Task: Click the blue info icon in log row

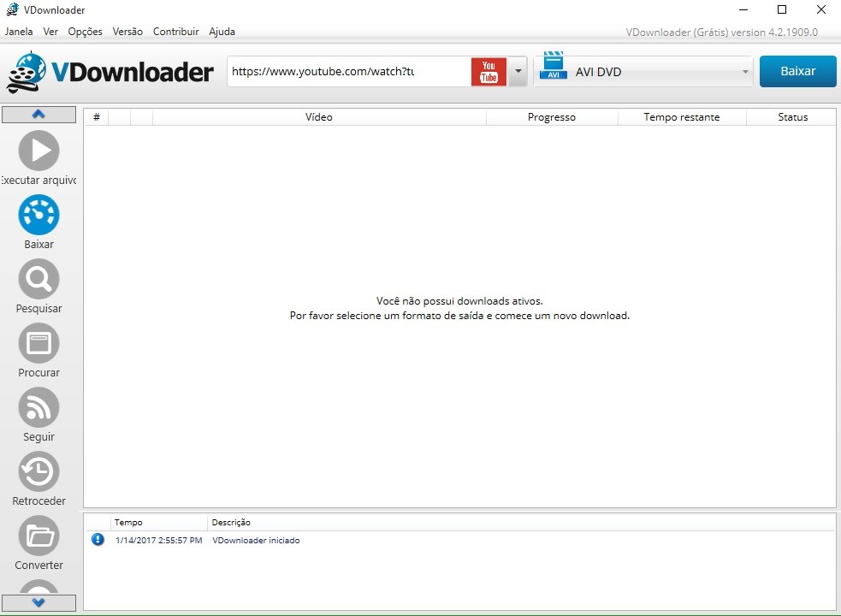Action: (x=98, y=539)
